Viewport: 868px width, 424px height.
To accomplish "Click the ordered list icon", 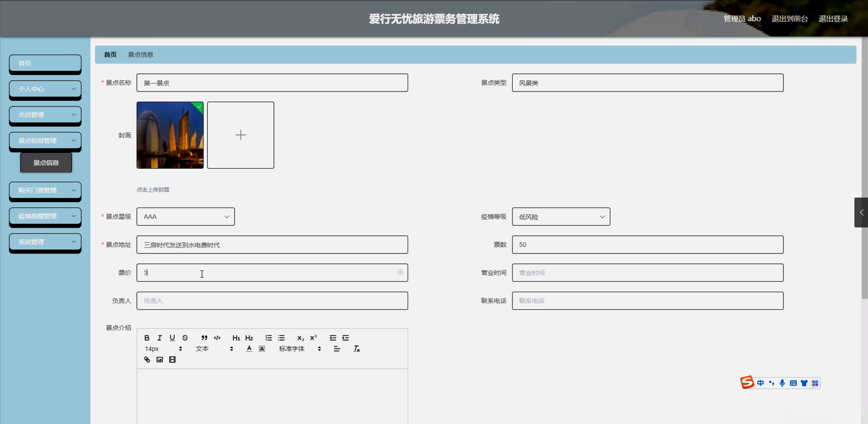I will 268,338.
